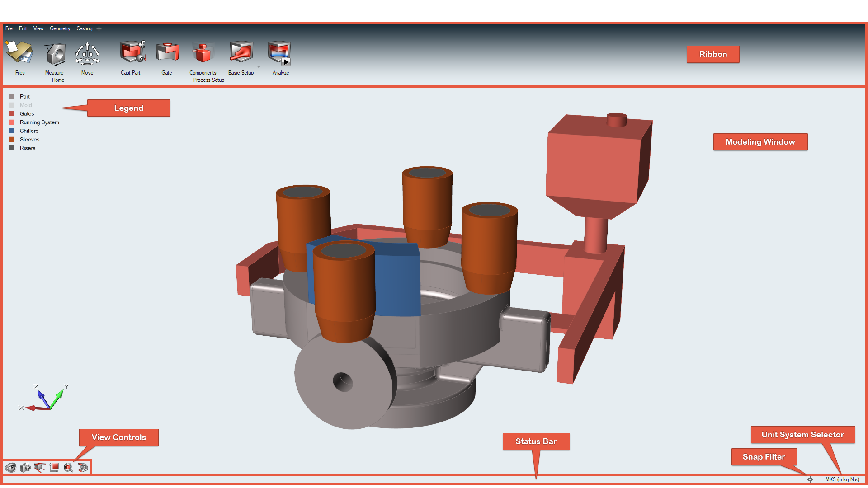The height and width of the screenshot is (488, 868).
Task: Click the plus button beside the Casting tab
Action: pos(99,29)
